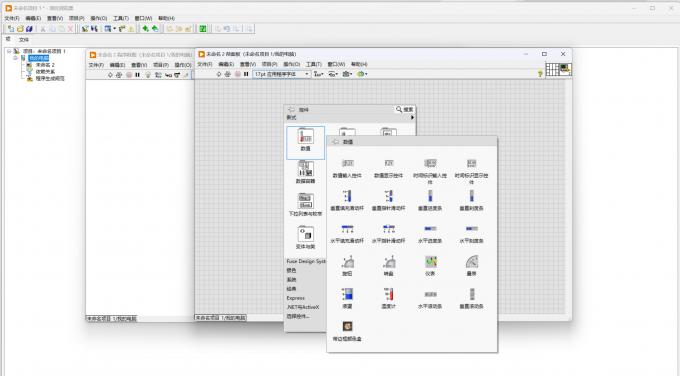Open the File (文件) menu in front panel window
This screenshot has width=680, height=376.
pos(205,64)
